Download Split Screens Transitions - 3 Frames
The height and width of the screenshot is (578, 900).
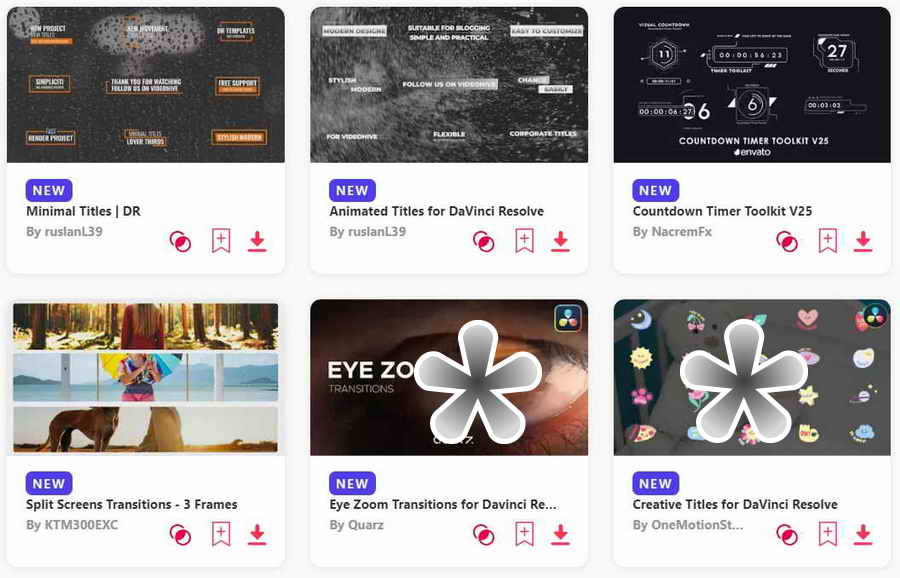tap(257, 534)
